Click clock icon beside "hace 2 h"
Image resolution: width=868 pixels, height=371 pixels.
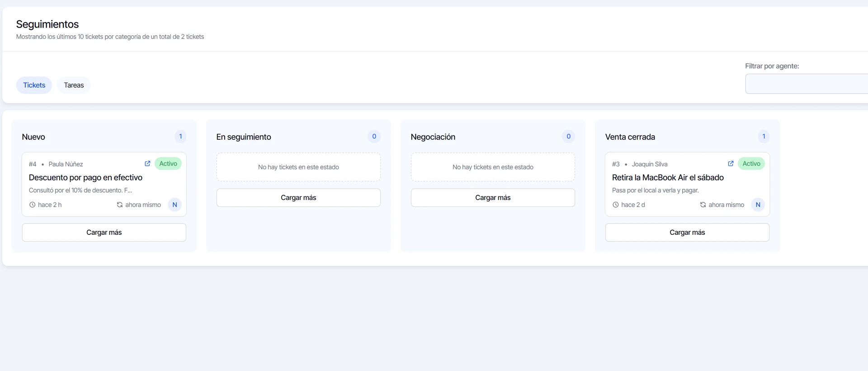33,205
